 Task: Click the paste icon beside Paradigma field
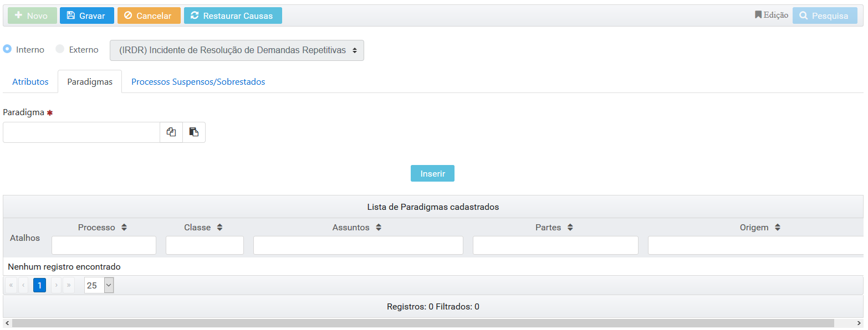pos(194,132)
